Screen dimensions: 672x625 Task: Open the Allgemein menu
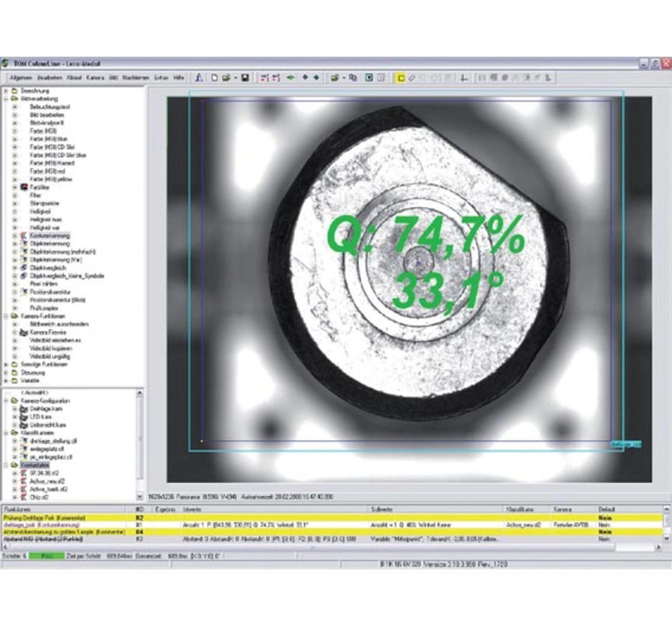point(21,78)
